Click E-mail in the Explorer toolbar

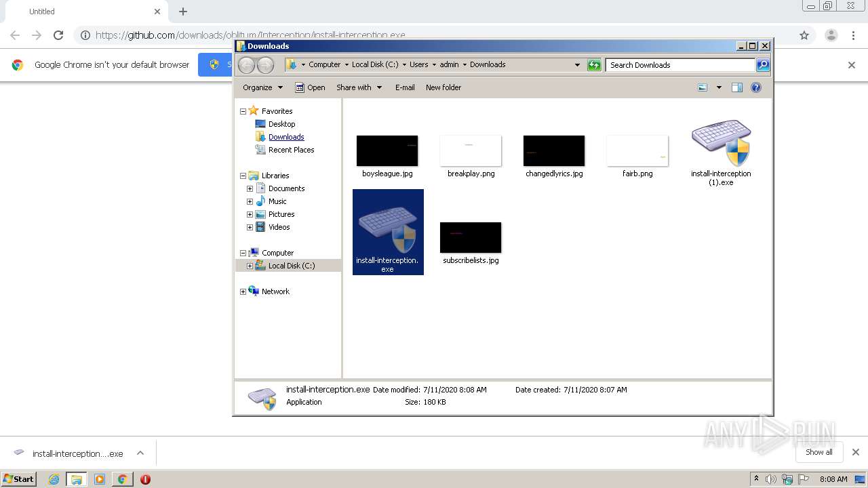405,87
